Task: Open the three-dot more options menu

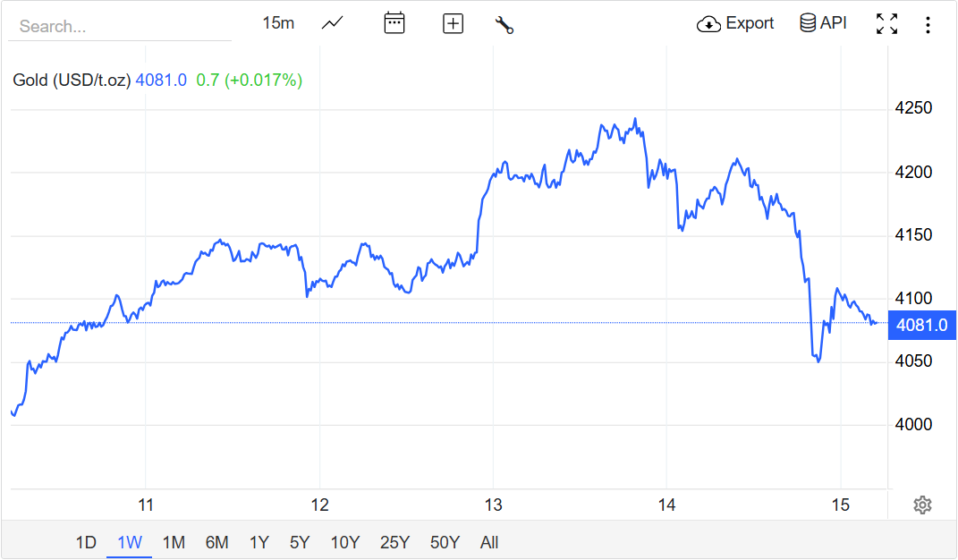Action: (x=928, y=24)
